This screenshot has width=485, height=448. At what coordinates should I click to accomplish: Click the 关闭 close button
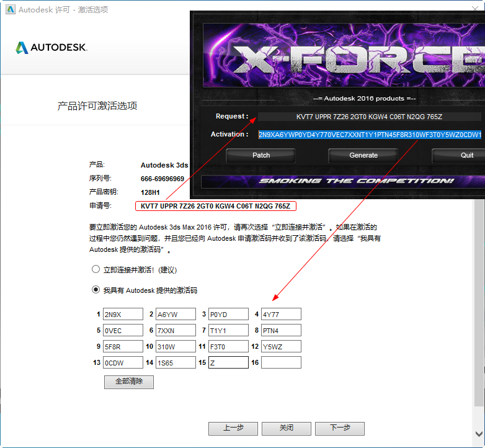click(286, 428)
